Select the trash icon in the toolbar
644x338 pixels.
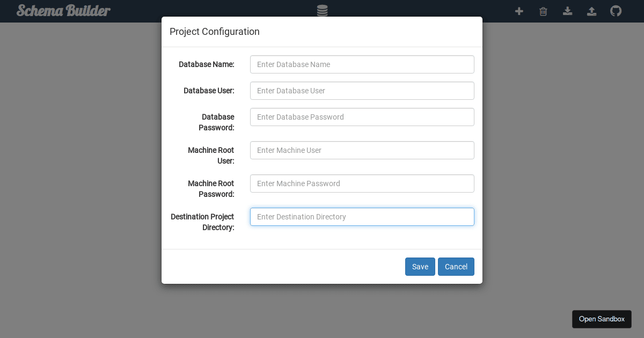point(543,11)
